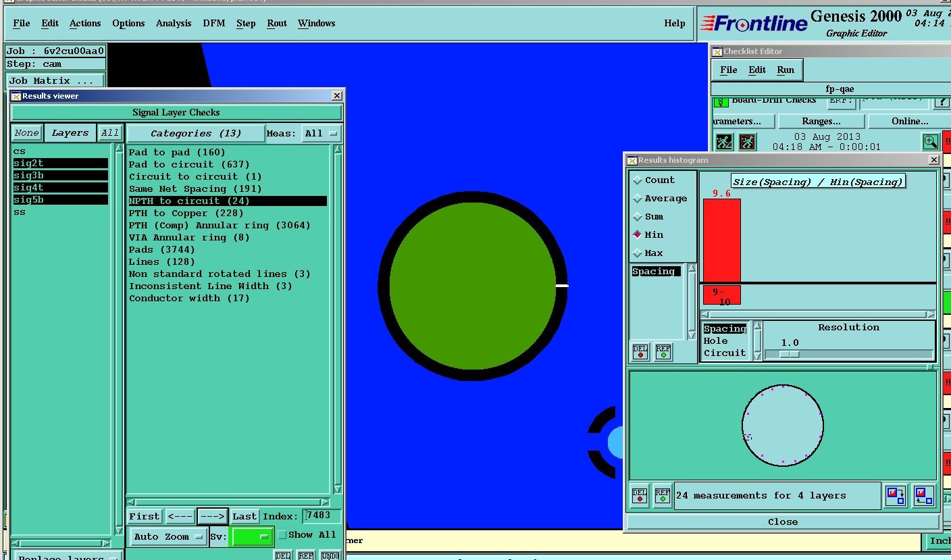951x560 pixels.
Task: Click the next result arrow button
Action: 213,517
